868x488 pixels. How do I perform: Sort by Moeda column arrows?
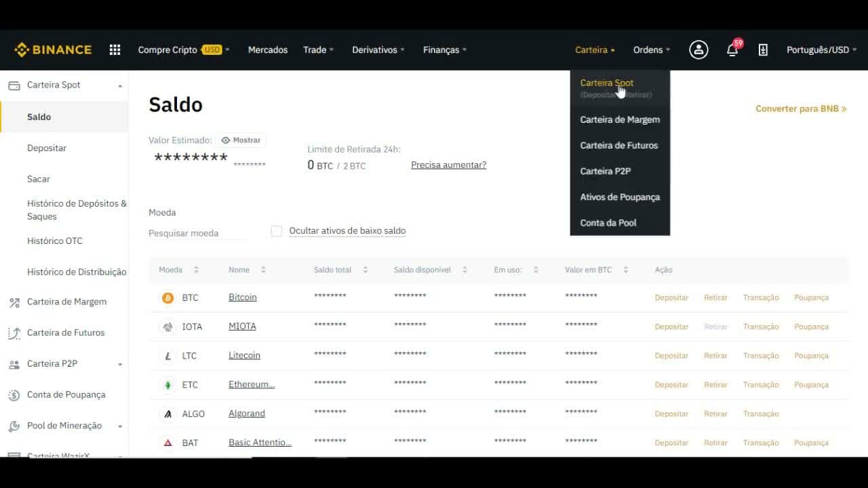(196, 270)
